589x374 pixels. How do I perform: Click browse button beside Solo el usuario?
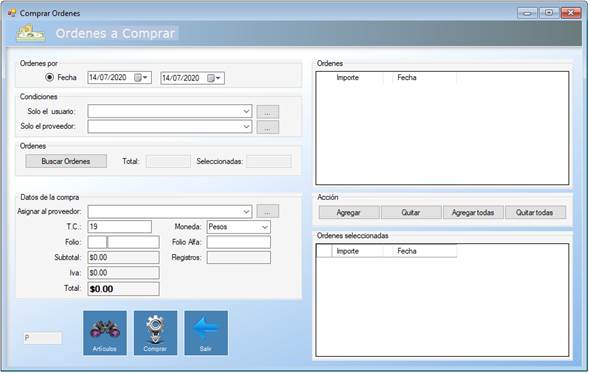click(x=267, y=112)
